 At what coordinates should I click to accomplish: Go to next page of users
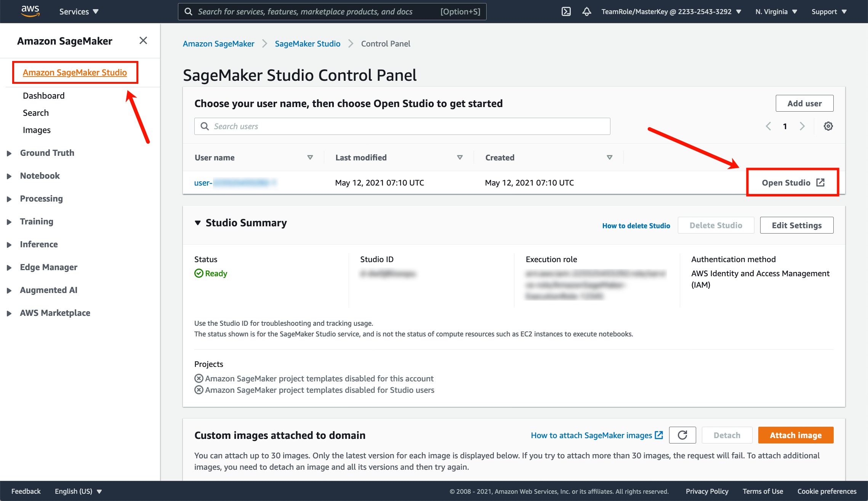[802, 126]
